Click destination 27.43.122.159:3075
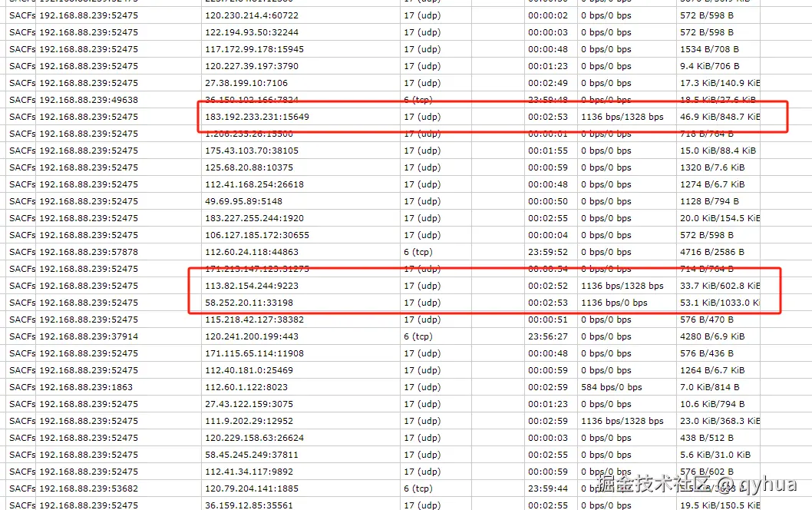 point(249,404)
